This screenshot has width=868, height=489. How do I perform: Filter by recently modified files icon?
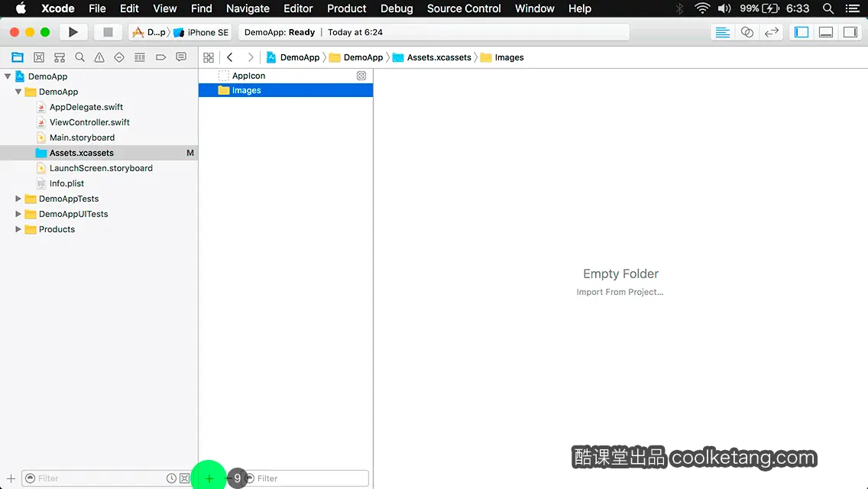pos(172,478)
